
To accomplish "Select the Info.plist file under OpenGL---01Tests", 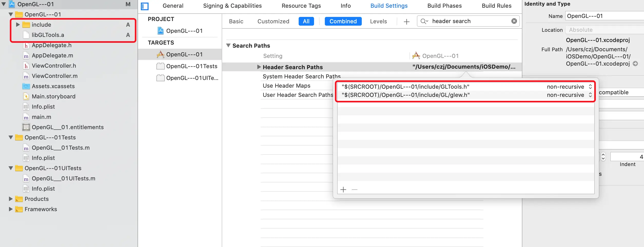I will pos(43,158).
